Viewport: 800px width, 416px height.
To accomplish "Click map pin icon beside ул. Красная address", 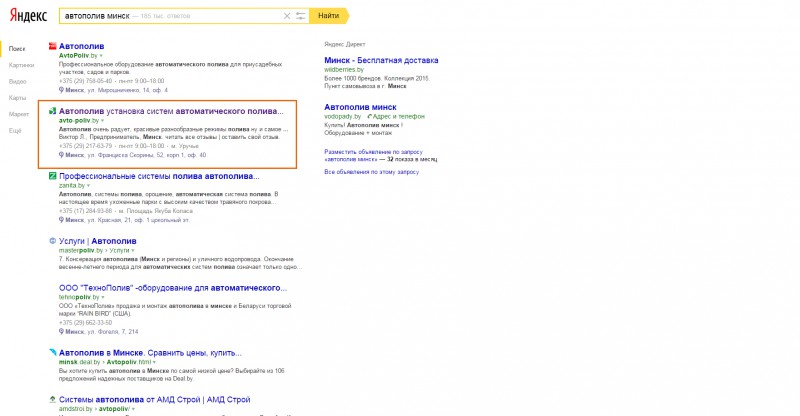I will pyautogui.click(x=61, y=220).
